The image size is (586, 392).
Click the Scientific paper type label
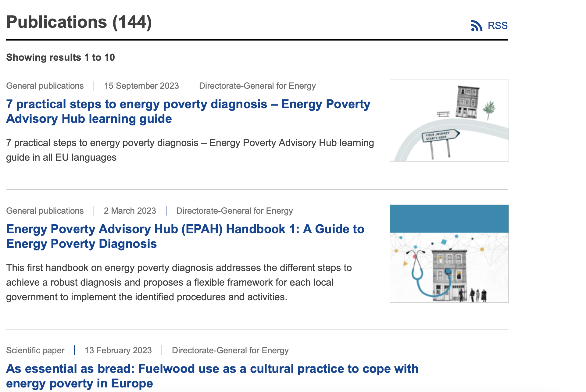35,350
